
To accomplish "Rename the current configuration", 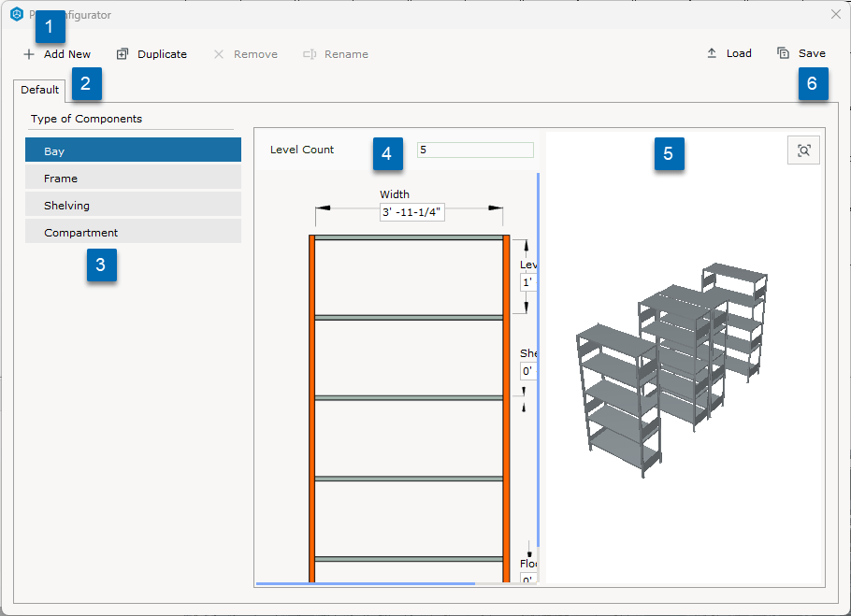I will click(335, 53).
